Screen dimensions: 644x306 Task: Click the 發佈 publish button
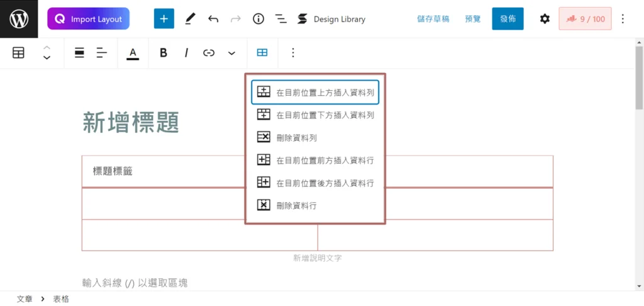(x=508, y=19)
